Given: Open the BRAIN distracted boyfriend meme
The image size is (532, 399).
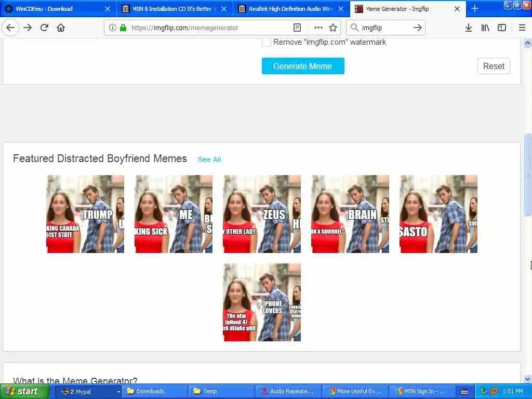Looking at the screenshot, I should 350,214.
